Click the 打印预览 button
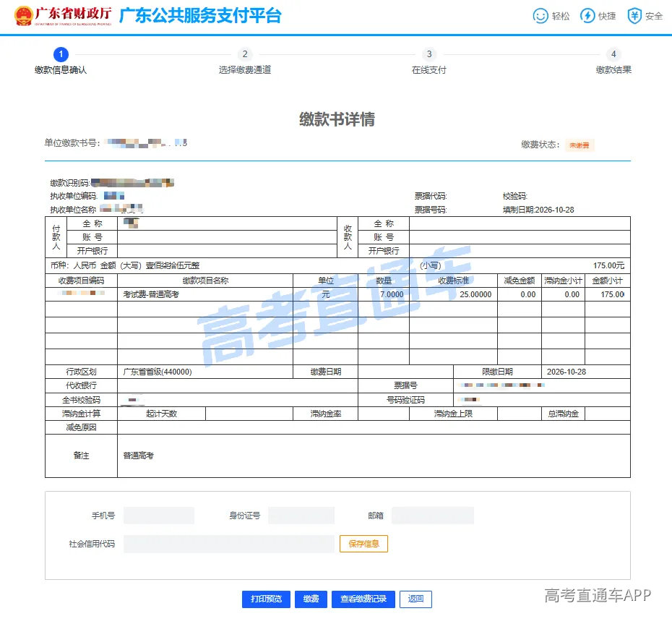 click(x=266, y=599)
